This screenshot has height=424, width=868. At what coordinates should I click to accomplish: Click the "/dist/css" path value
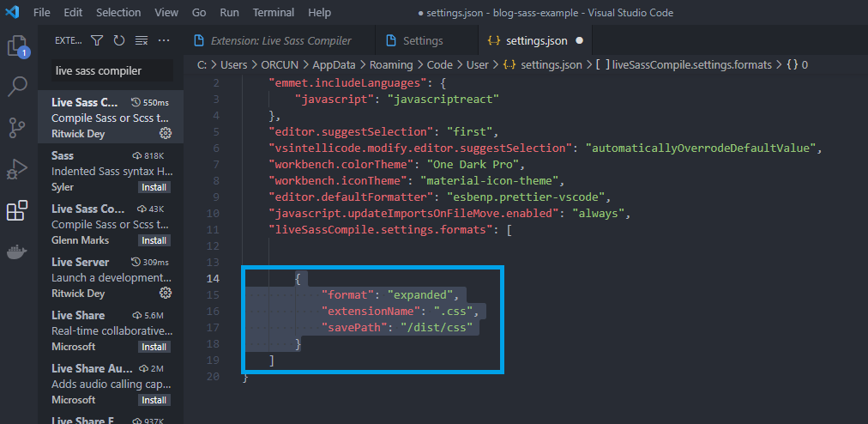pos(437,328)
